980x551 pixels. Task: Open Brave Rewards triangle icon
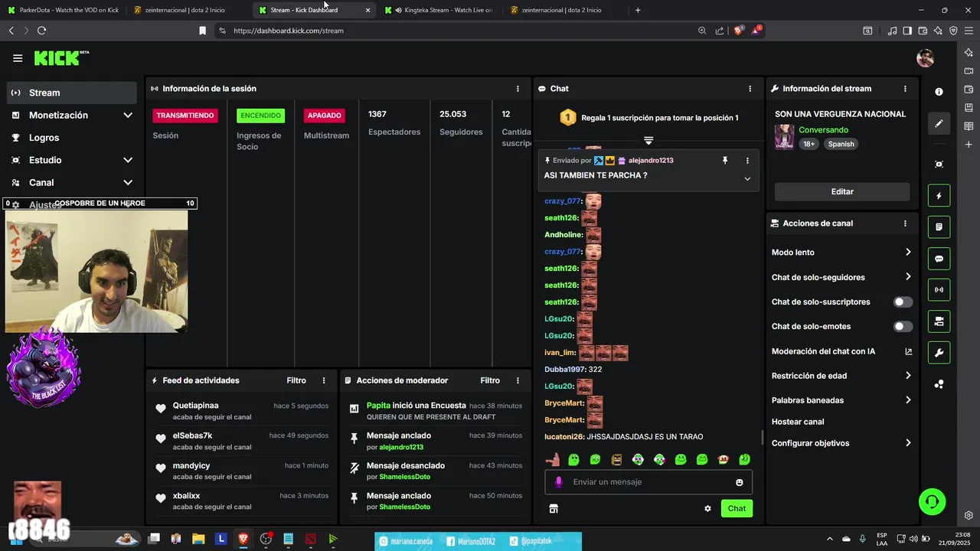pyautogui.click(x=756, y=31)
